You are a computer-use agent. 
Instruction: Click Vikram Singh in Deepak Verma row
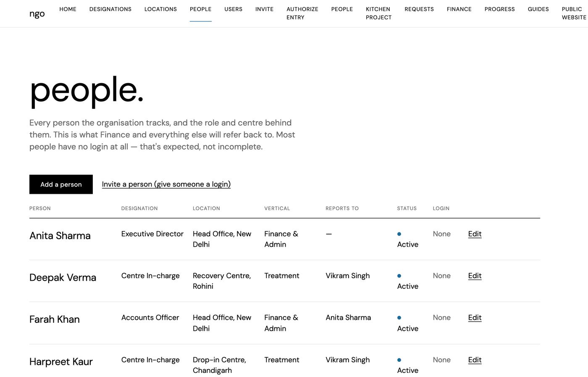(x=348, y=276)
